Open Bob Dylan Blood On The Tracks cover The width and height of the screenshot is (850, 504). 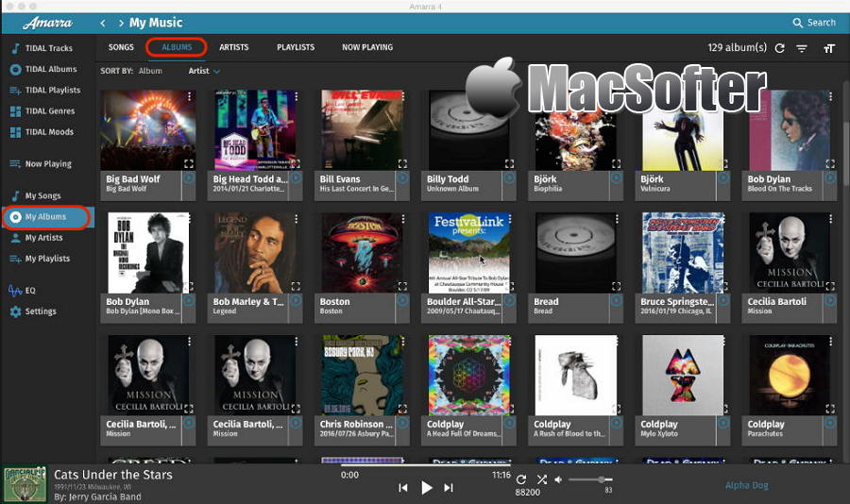[x=790, y=130]
